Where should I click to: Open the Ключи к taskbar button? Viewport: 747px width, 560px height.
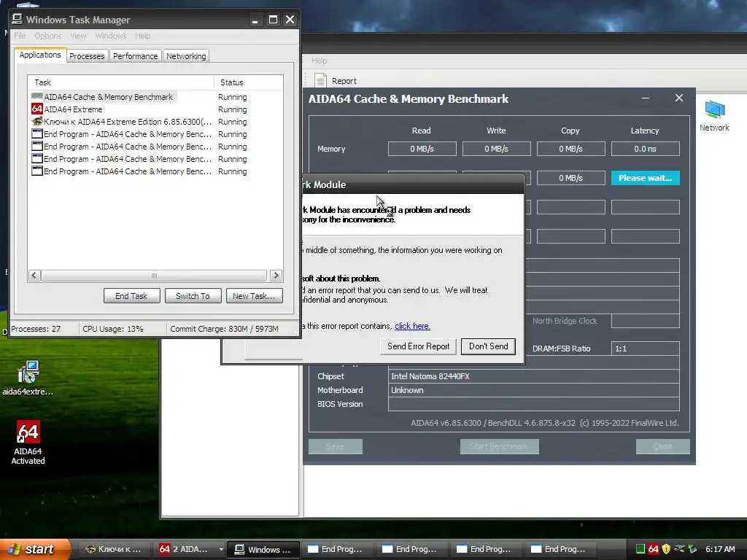coord(113,549)
